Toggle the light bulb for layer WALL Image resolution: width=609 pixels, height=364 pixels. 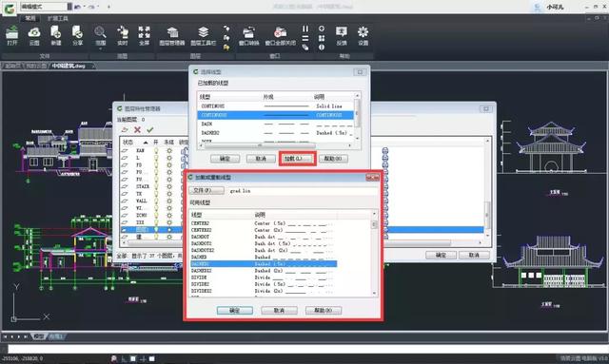tap(156, 201)
